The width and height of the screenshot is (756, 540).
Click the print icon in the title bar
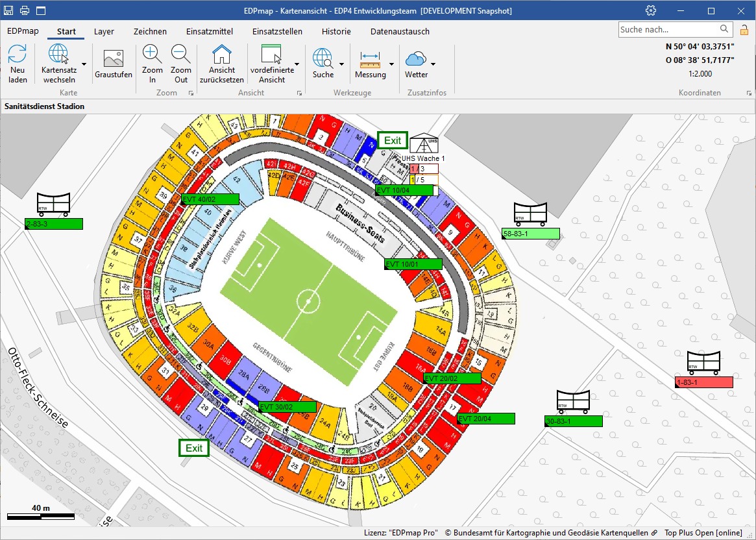click(25, 10)
